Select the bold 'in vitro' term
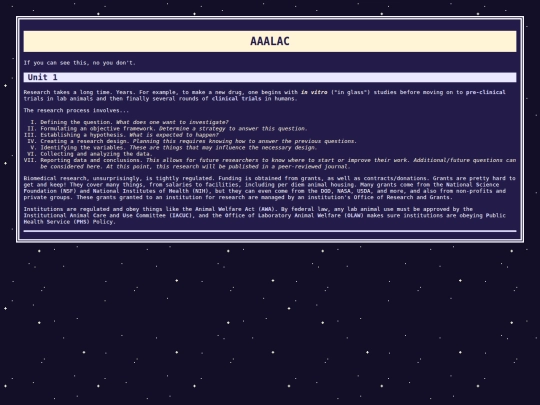 click(x=314, y=92)
